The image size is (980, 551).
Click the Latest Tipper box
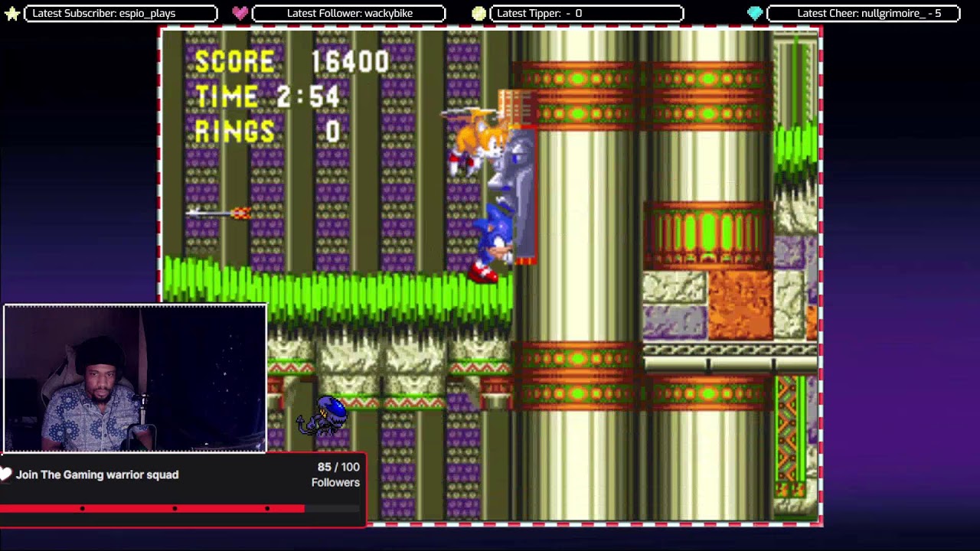coord(586,13)
